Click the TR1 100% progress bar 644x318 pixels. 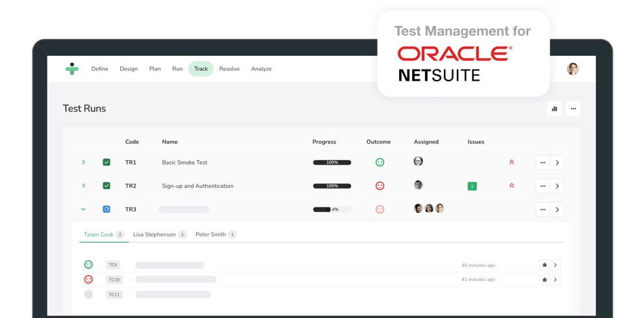[332, 163]
